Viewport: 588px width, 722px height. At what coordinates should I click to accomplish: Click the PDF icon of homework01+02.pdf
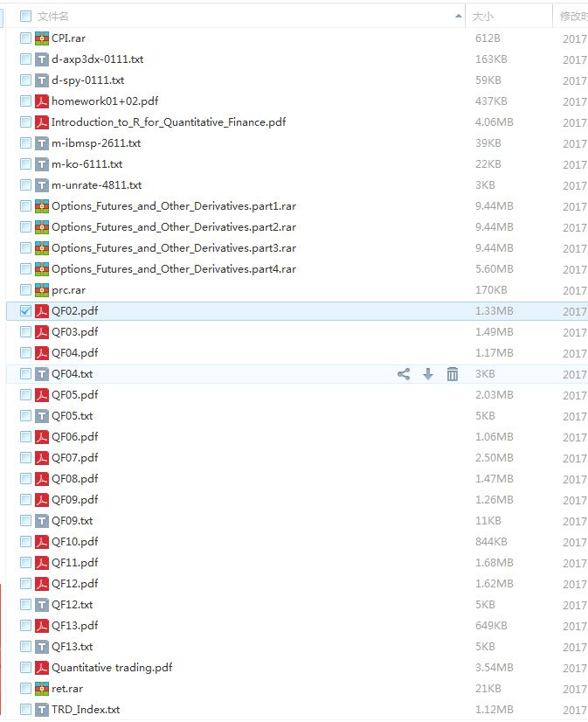click(42, 101)
